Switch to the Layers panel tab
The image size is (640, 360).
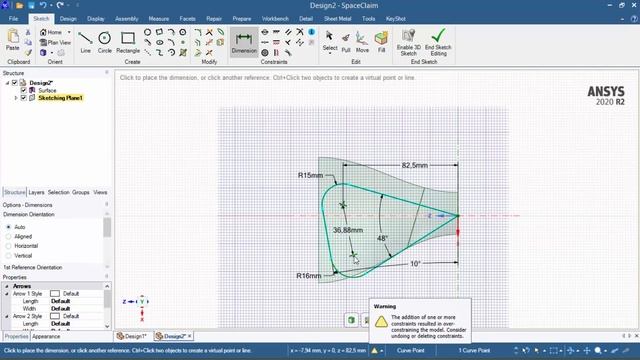36,192
